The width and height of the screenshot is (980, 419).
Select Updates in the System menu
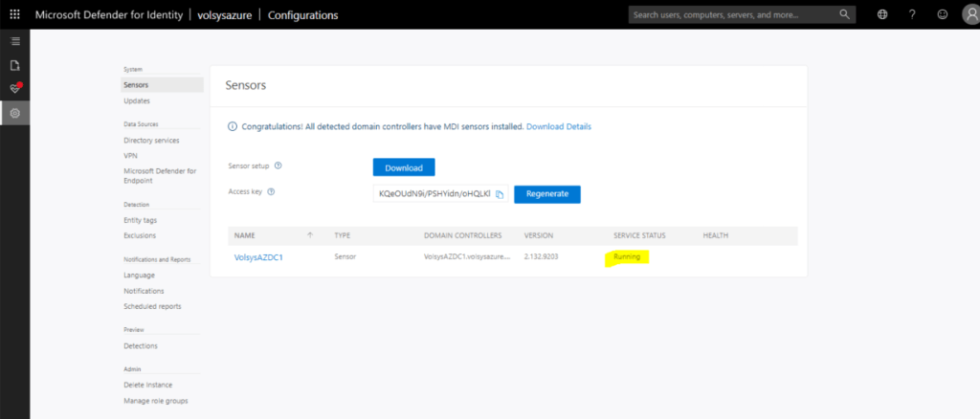point(137,100)
